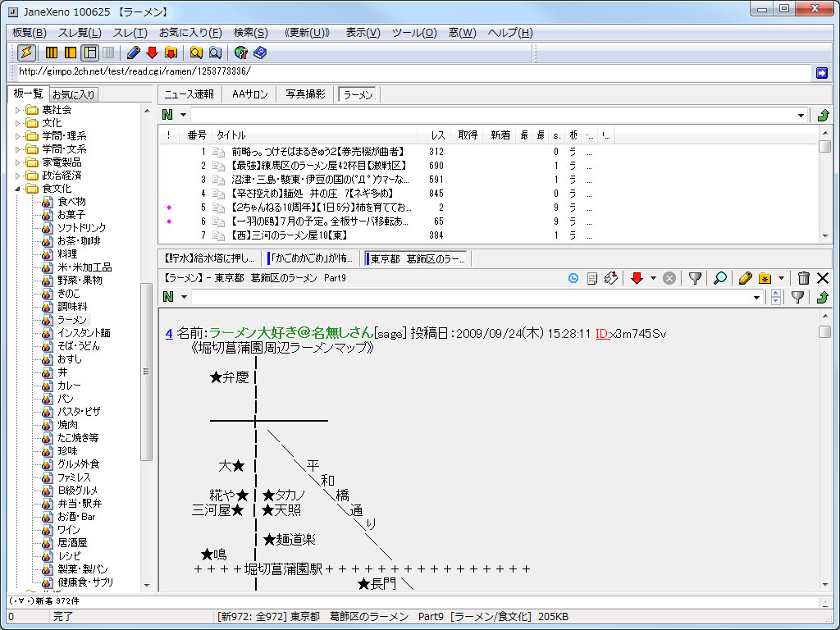Click the blue magnifier search icon in main toolbar
Screen dimensions: 840x630
[x=215, y=52]
